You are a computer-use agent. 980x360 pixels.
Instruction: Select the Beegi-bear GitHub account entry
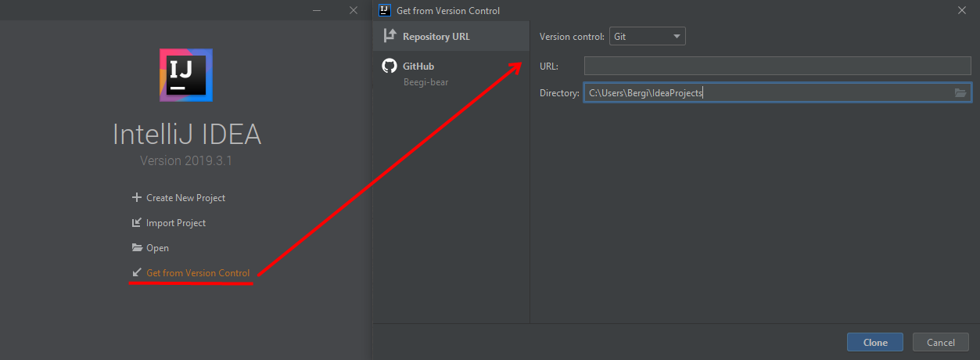click(425, 81)
